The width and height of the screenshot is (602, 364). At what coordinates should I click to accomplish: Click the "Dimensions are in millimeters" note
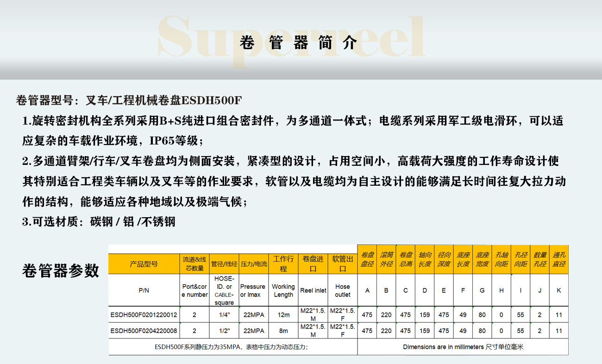click(x=463, y=347)
